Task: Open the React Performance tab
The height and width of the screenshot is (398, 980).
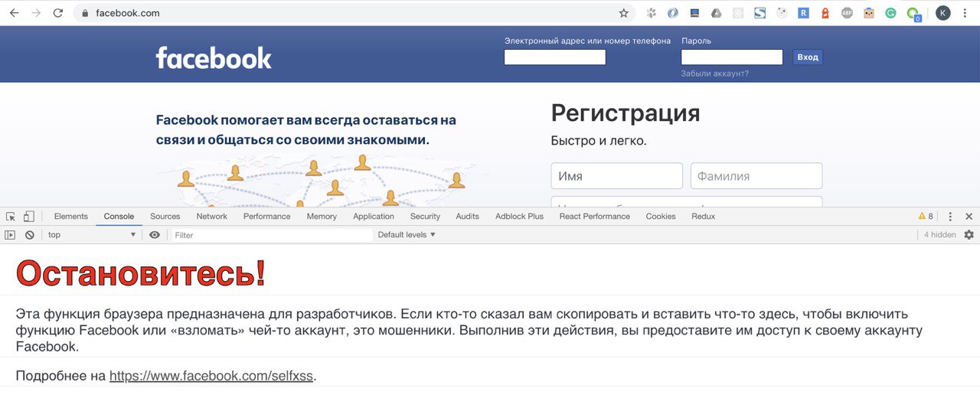Action: click(x=595, y=217)
